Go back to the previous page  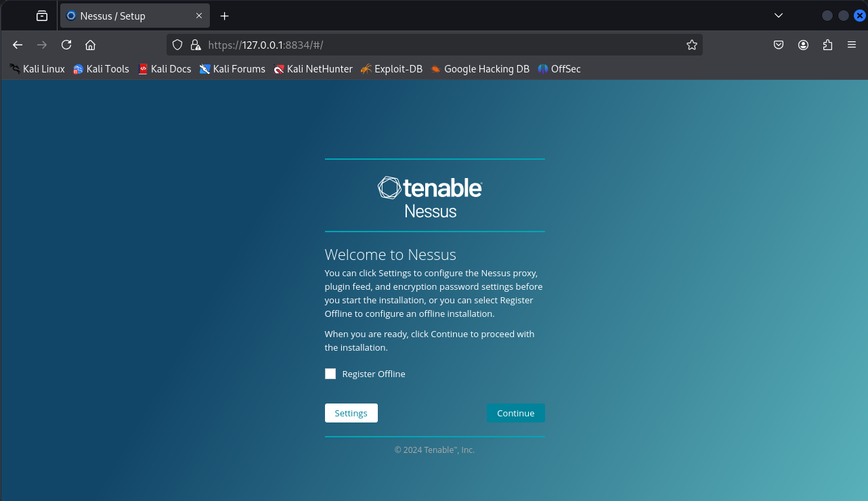tap(18, 45)
